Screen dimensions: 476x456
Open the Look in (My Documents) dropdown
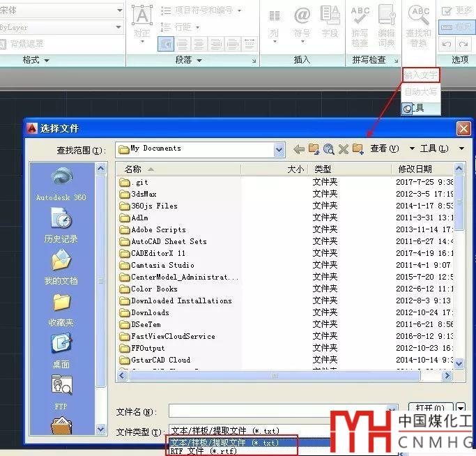click(279, 149)
